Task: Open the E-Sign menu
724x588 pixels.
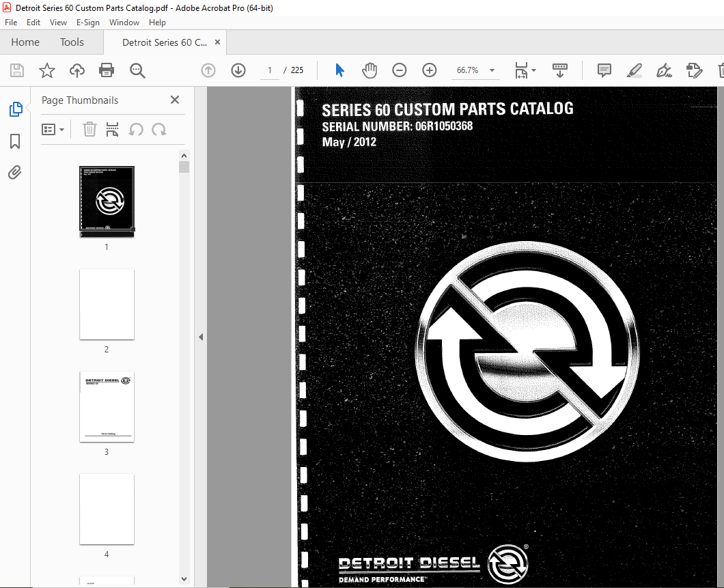Action: (87, 22)
